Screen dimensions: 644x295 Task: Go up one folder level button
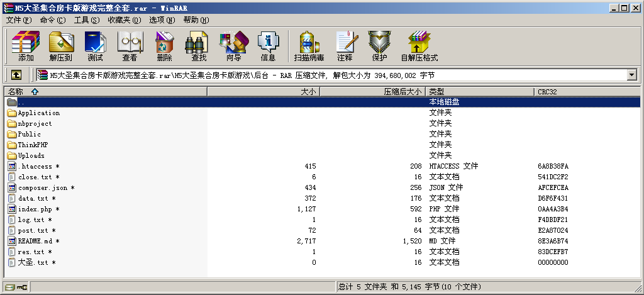tap(16, 75)
